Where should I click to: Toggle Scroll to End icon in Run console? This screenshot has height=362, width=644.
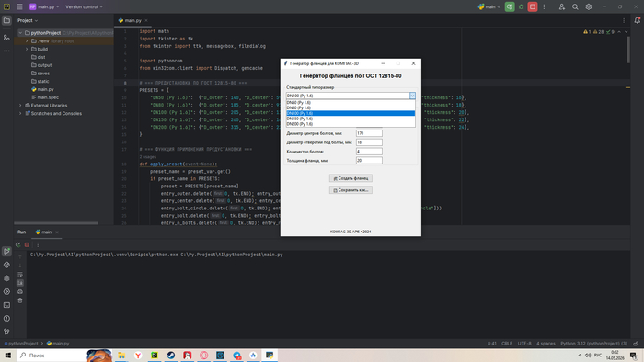[x=20, y=283]
